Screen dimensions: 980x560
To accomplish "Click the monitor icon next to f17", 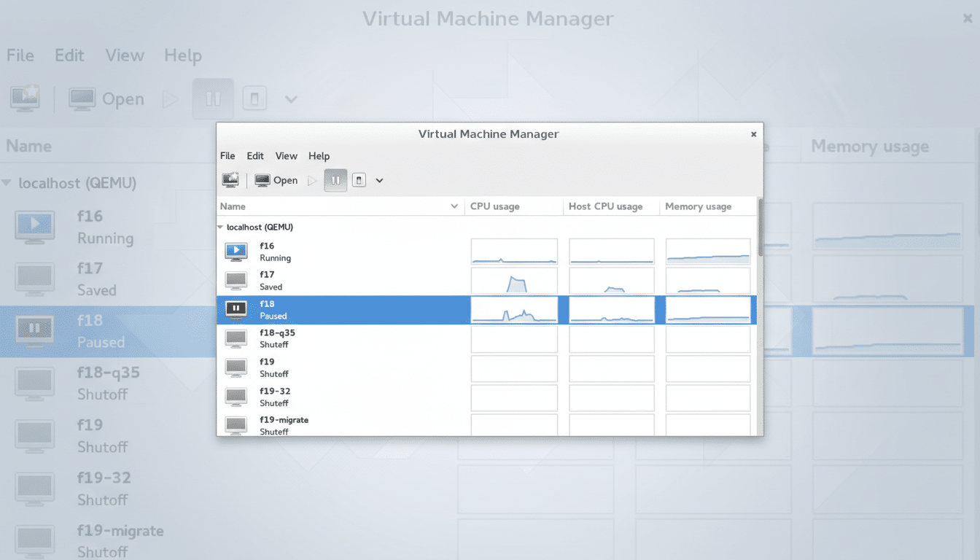I will (236, 280).
